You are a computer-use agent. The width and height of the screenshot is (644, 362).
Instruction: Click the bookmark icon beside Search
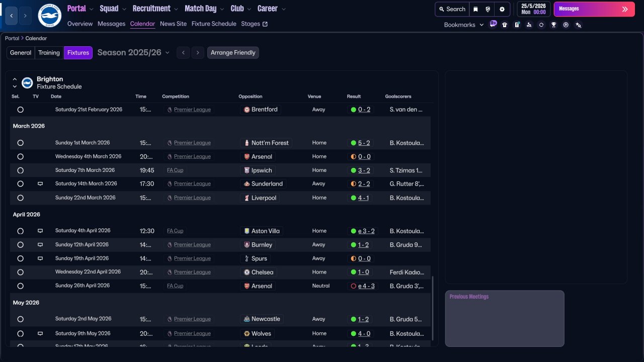tap(475, 9)
